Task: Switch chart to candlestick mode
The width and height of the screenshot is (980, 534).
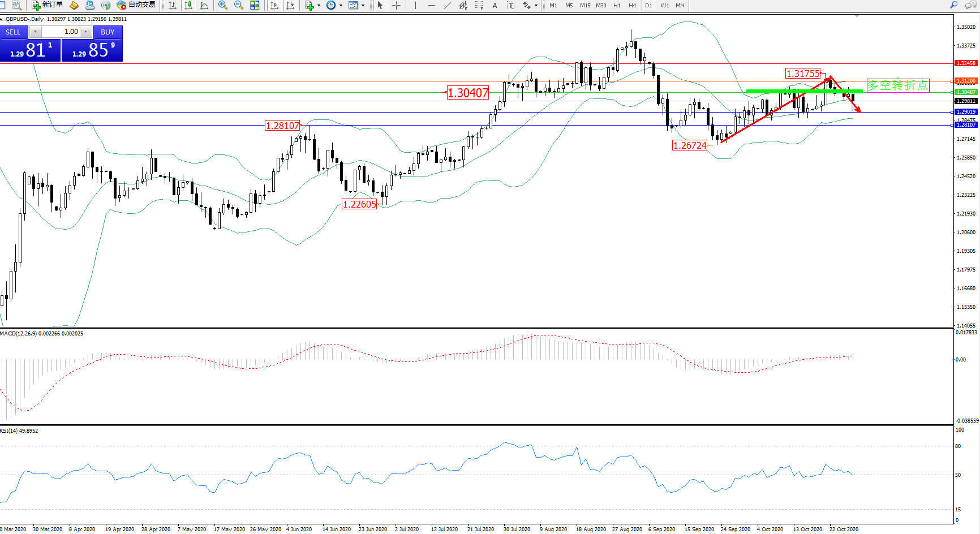Action: 188,5
